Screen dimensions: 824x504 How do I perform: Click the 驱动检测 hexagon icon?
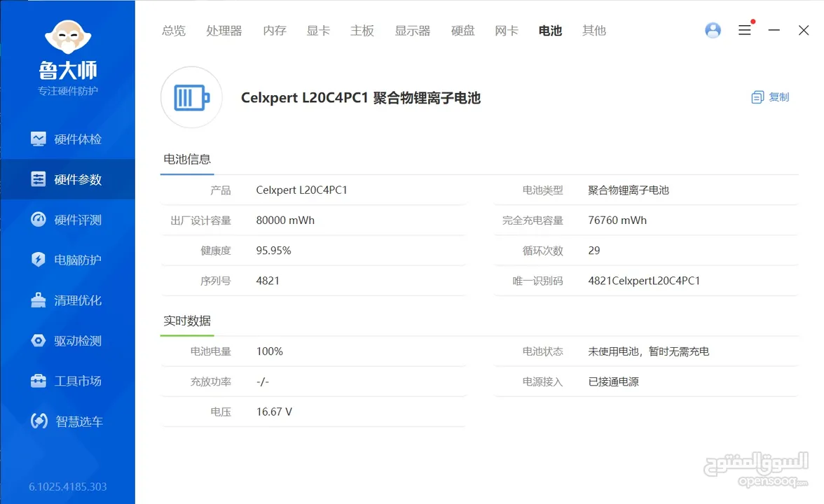pyautogui.click(x=39, y=340)
